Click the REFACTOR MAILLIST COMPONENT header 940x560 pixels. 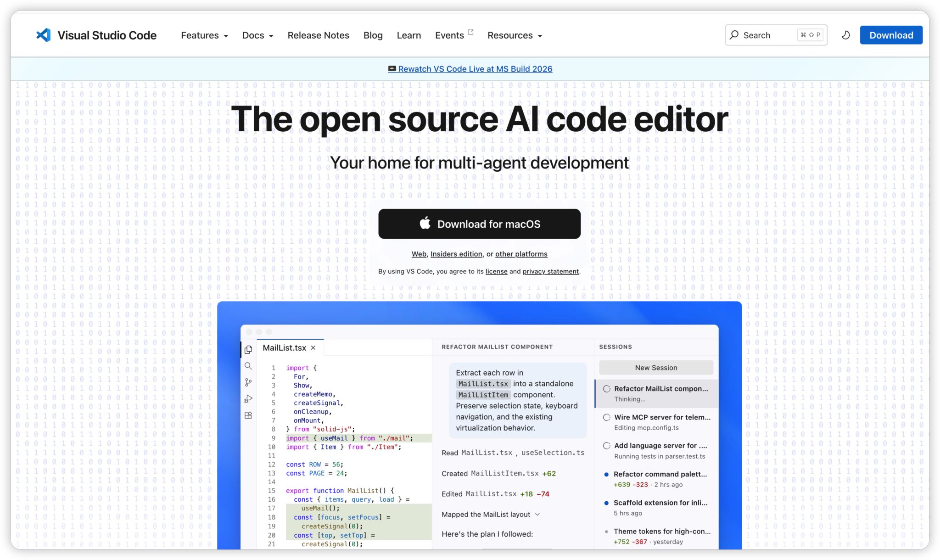(497, 347)
